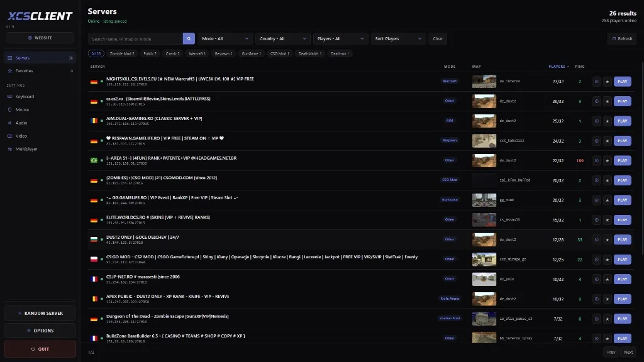Expand the Mode - All dropdown
This screenshot has width=644, height=362.
[225, 38]
